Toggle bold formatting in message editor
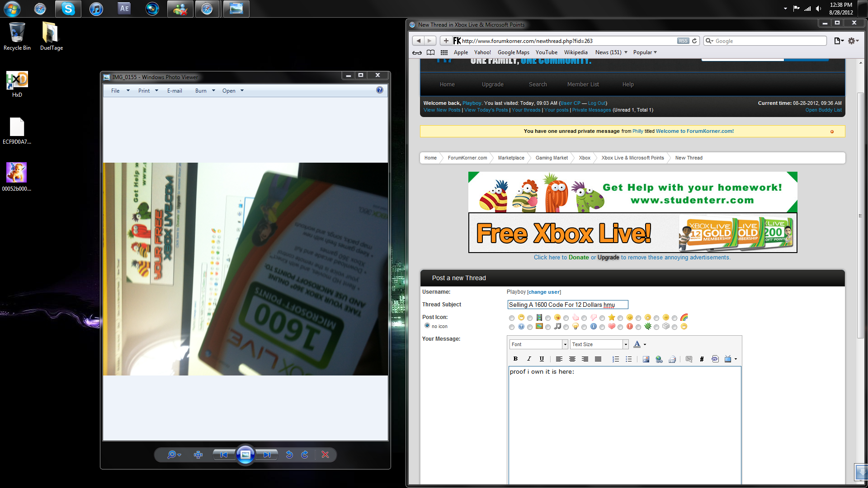Screen dimensions: 868x488 point(515,359)
